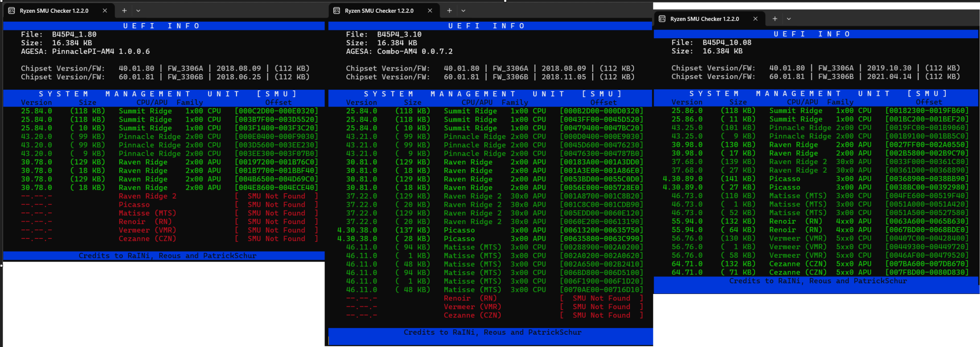Click offset [0070AE00-00716D10]
The width and height of the screenshot is (980, 347).
click(601, 290)
